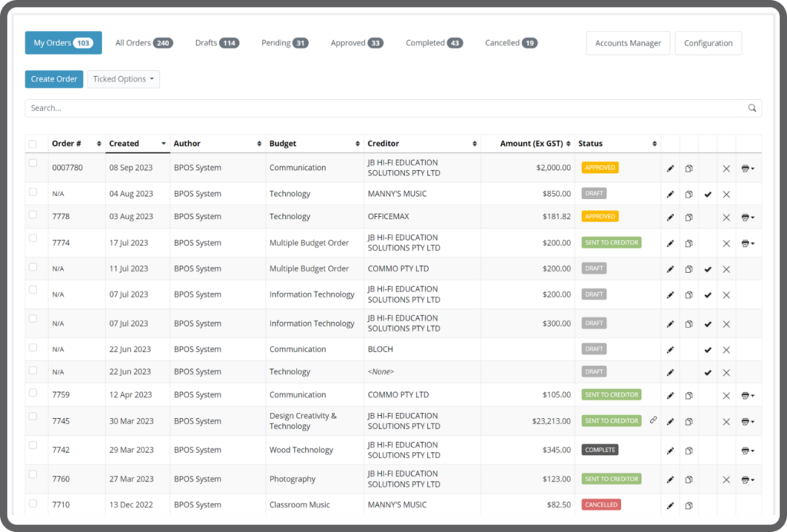Open the print dropdown for order 7742

(747, 451)
